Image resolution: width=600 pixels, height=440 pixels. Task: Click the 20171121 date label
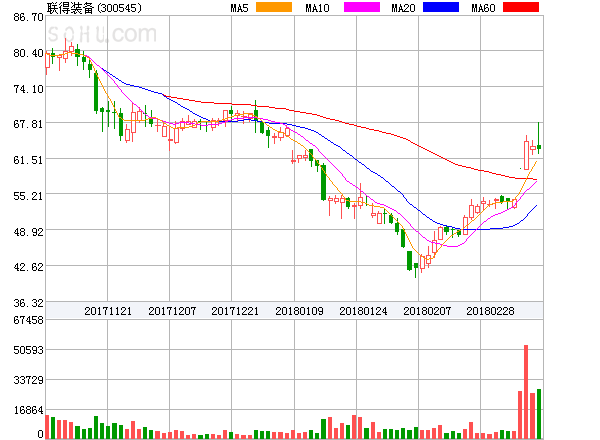(108, 311)
